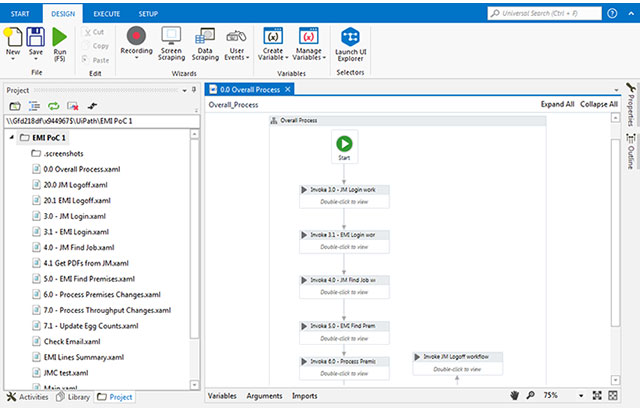The height and width of the screenshot is (413, 640).
Task: Click the pan hand tool in status bar
Action: (x=515, y=396)
